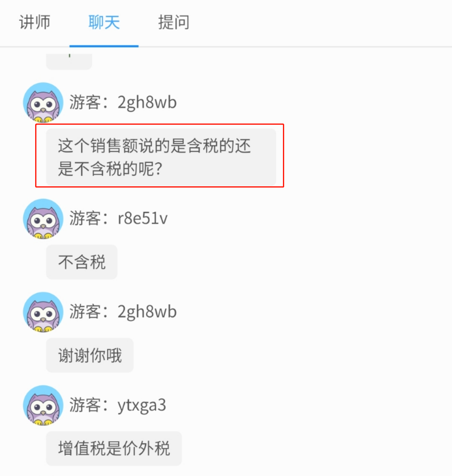Click the owl avatar next to r8e51v

[43, 219]
